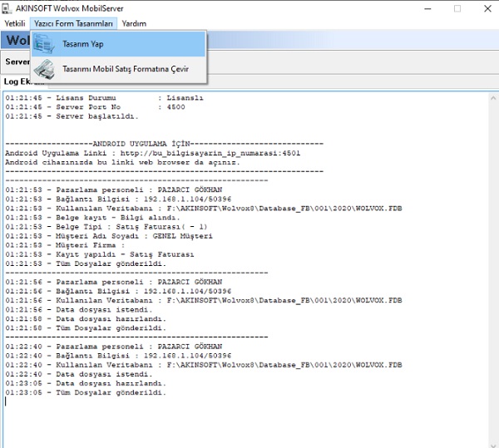
Task: Maximize the MobilServer window
Action: click(457, 9)
